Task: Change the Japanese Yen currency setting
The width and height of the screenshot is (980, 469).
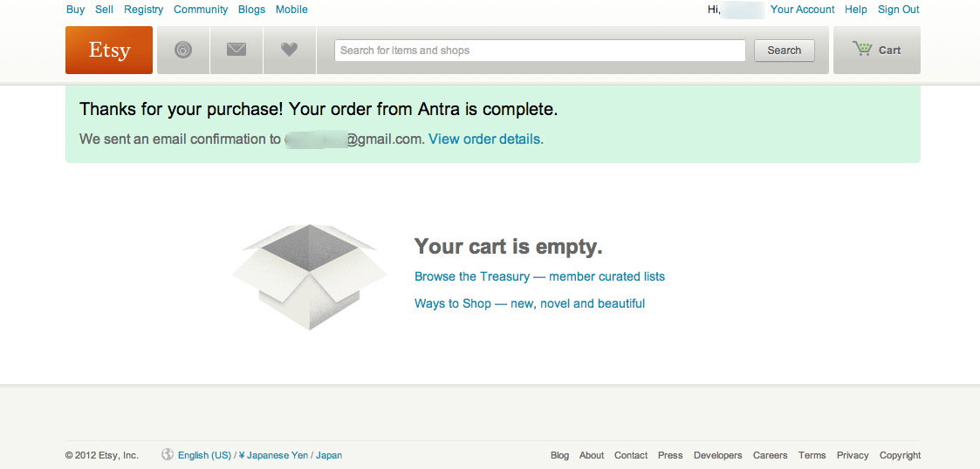Action: click(x=277, y=455)
